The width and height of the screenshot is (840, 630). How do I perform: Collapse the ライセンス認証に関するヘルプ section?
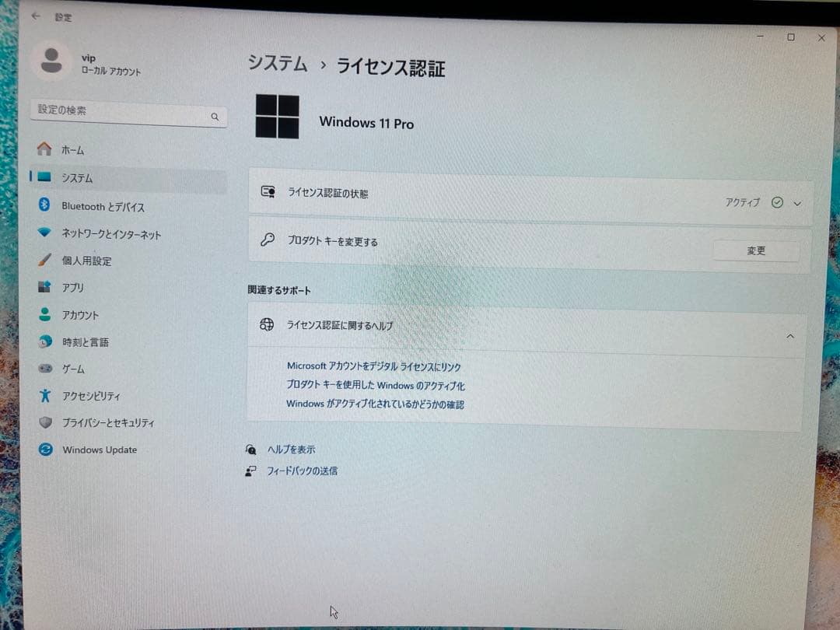790,336
